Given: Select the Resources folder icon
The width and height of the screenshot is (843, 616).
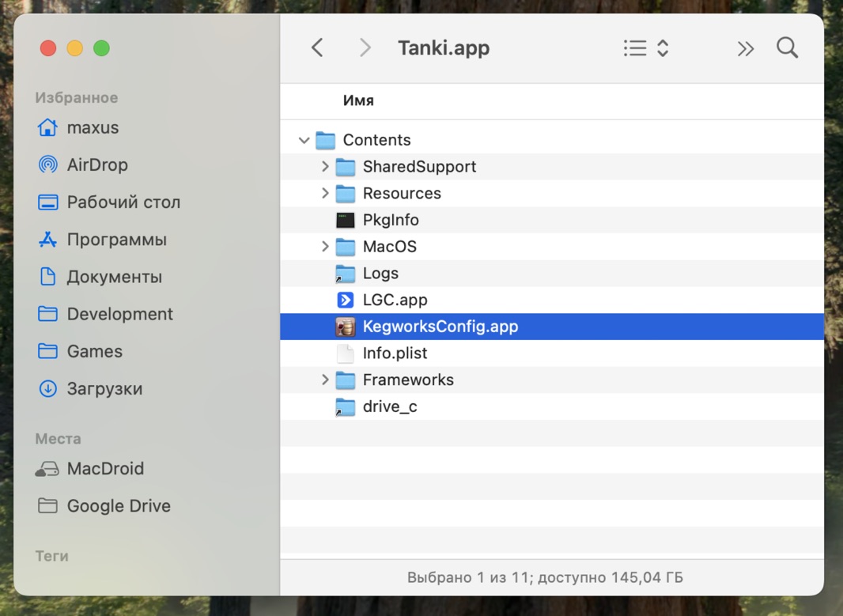Looking at the screenshot, I should [345, 194].
